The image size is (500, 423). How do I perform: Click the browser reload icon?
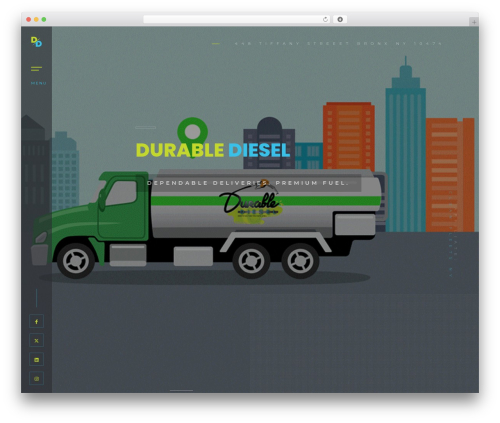[x=325, y=19]
